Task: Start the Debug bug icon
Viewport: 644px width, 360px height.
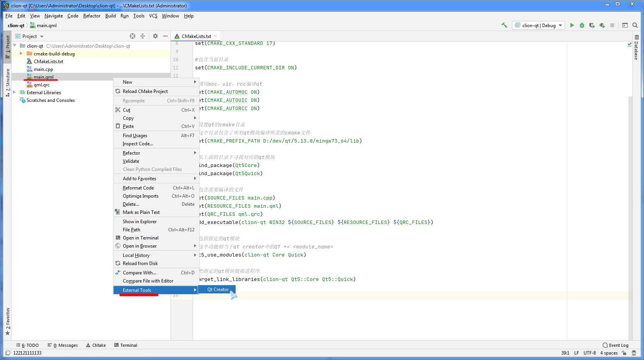Action: tap(582, 25)
